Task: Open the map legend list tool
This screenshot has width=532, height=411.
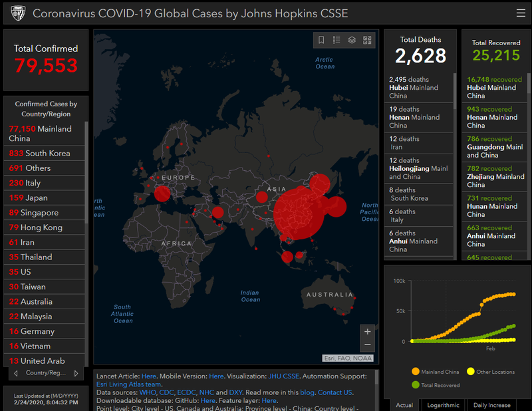Action: pos(336,40)
